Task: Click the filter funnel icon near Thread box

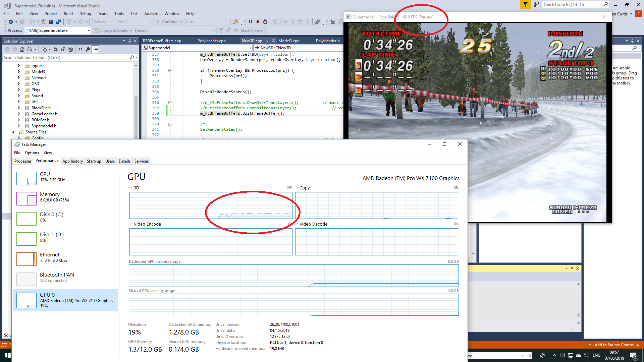Action: [x=221, y=31]
